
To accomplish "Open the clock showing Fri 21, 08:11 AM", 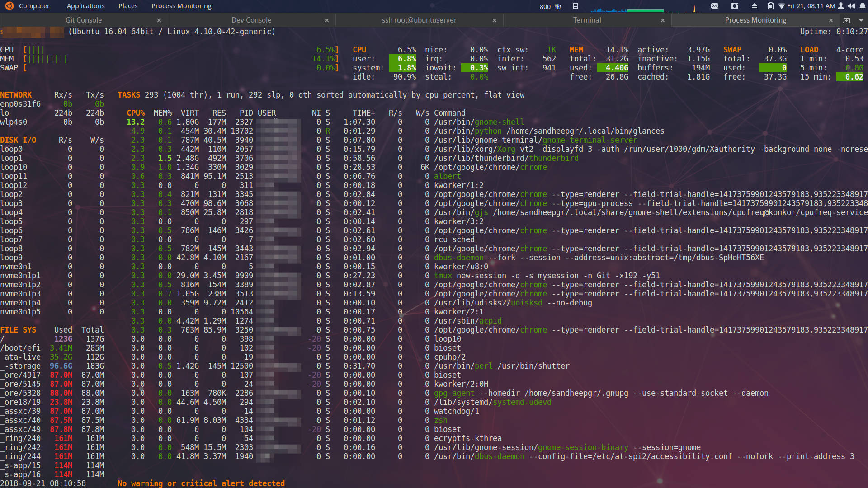I will pos(811,6).
